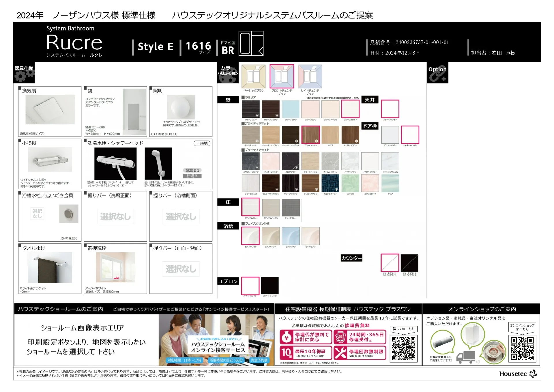
Task: Choose the チェリーブラウン wall swatch
Action: point(350,135)
